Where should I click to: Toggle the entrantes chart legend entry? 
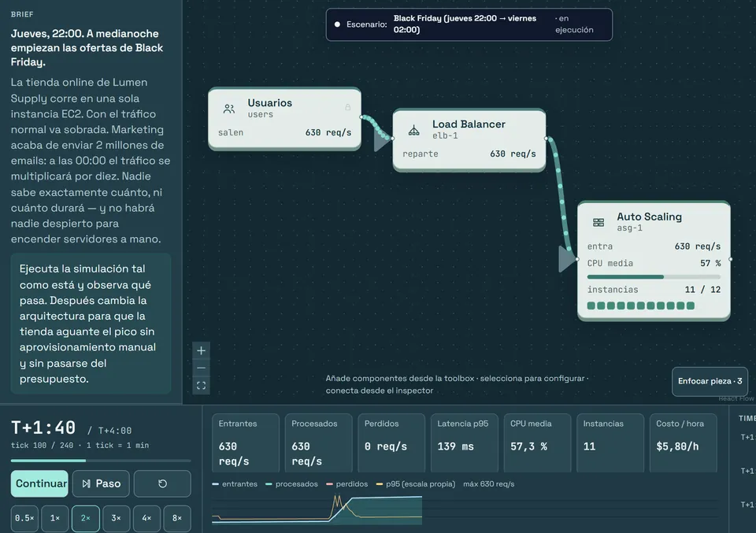coord(235,484)
